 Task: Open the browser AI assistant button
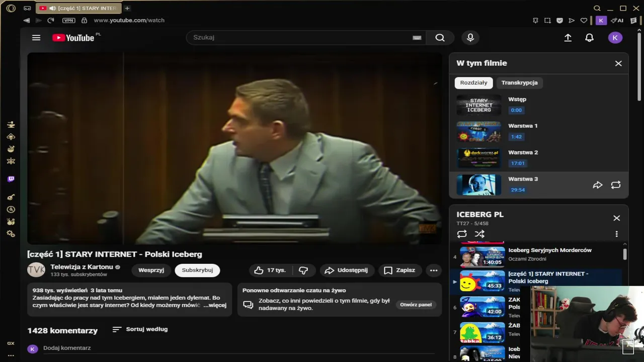(617, 21)
